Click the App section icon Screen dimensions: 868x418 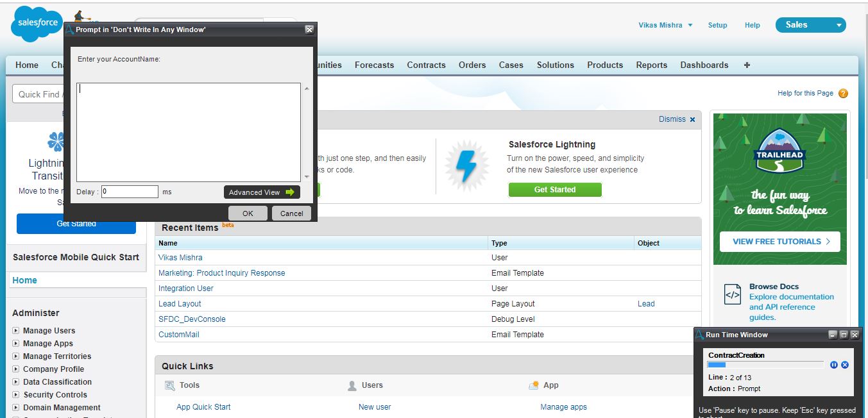[x=534, y=385]
